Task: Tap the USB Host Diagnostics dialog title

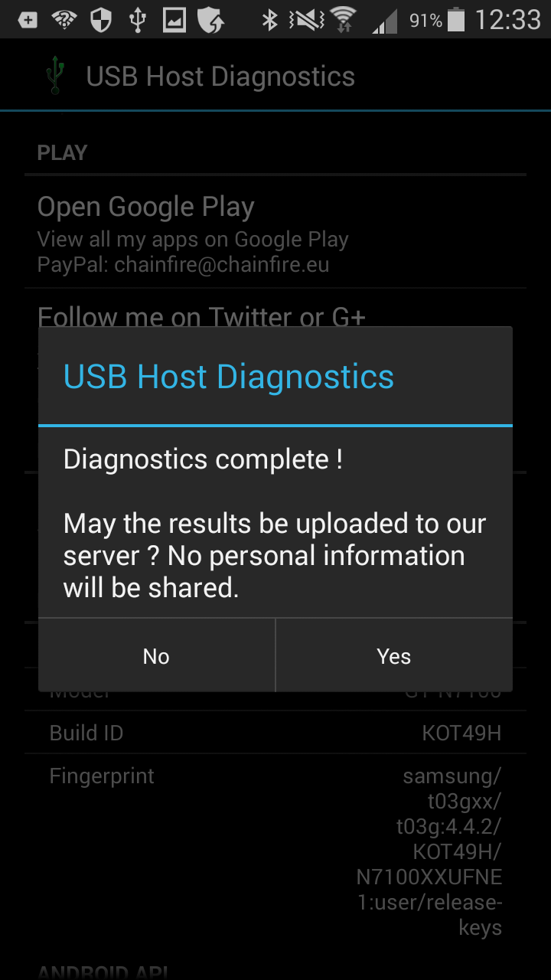Action: tap(229, 377)
